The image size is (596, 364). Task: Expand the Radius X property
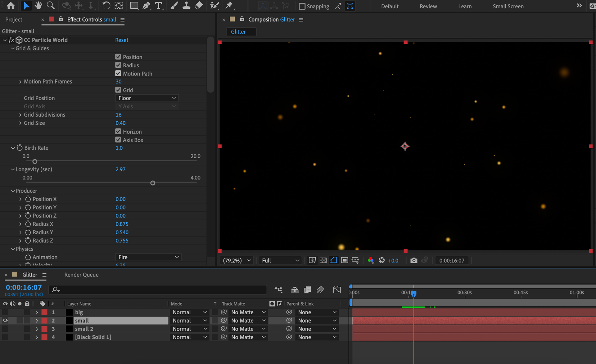(20, 224)
